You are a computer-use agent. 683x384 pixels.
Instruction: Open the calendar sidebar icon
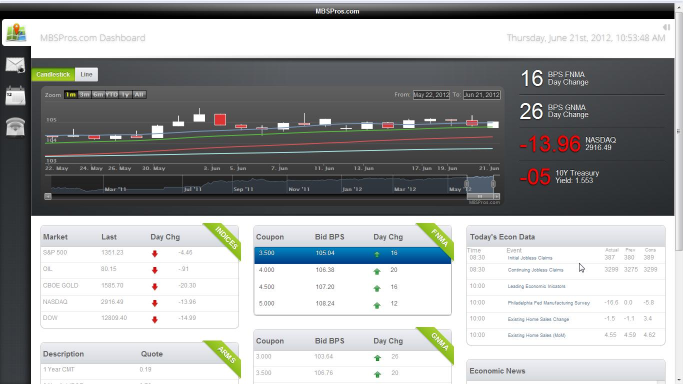(15, 96)
